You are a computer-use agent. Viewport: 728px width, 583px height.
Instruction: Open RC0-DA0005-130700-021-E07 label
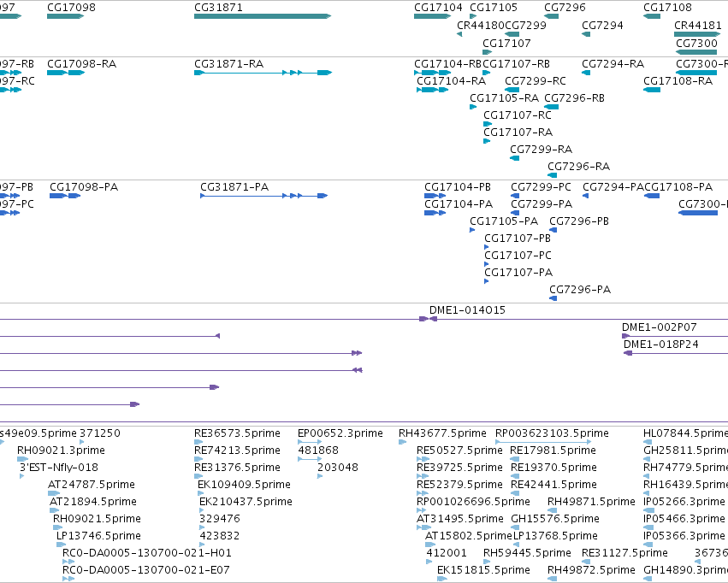coord(145,570)
